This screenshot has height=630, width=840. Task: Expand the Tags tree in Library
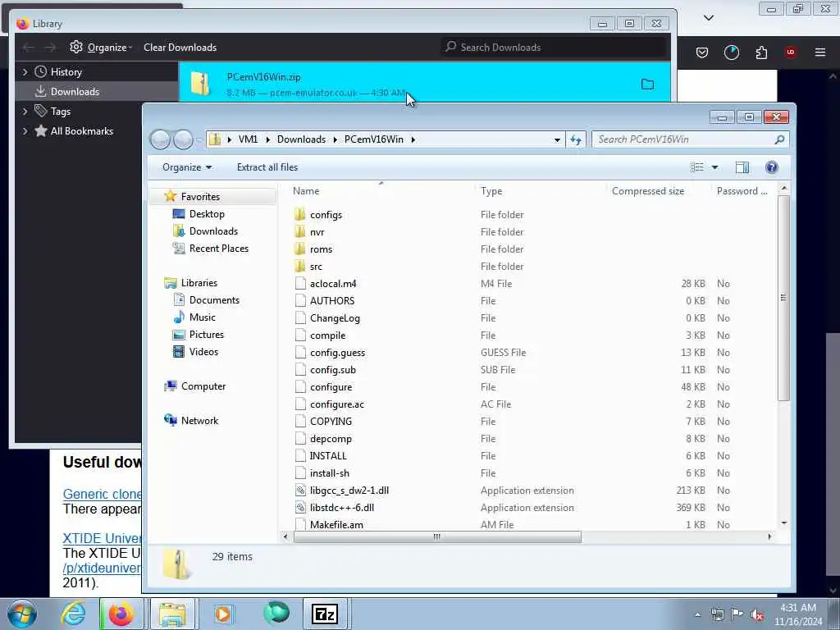[x=25, y=112]
